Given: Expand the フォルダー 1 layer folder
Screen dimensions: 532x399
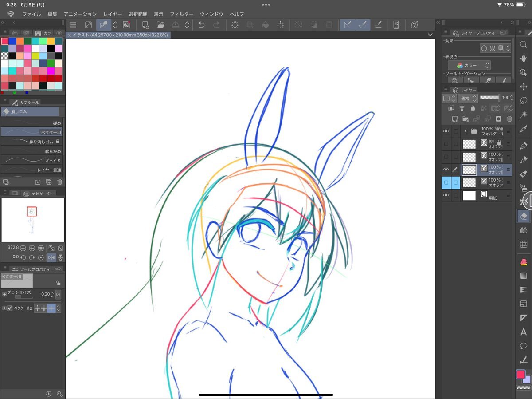Looking at the screenshot, I should (465, 131).
